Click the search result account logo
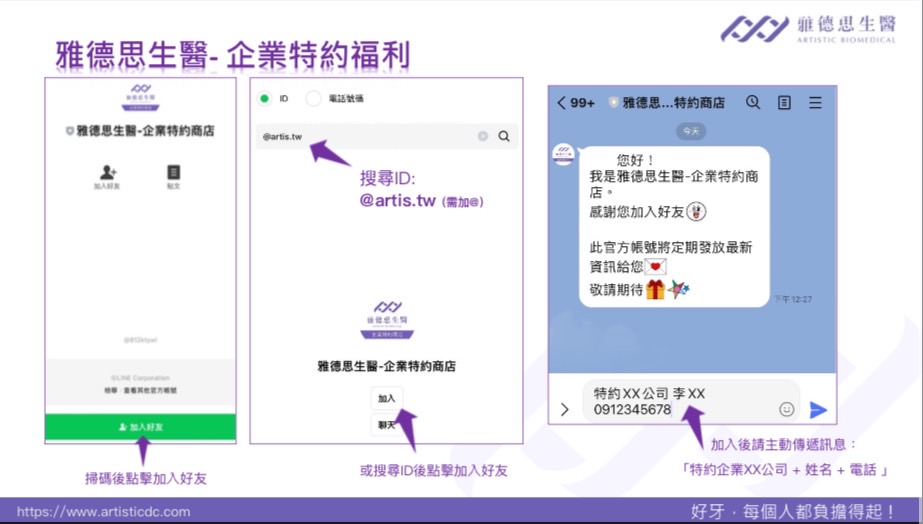Image resolution: width=923 pixels, height=524 pixels. pos(387,320)
